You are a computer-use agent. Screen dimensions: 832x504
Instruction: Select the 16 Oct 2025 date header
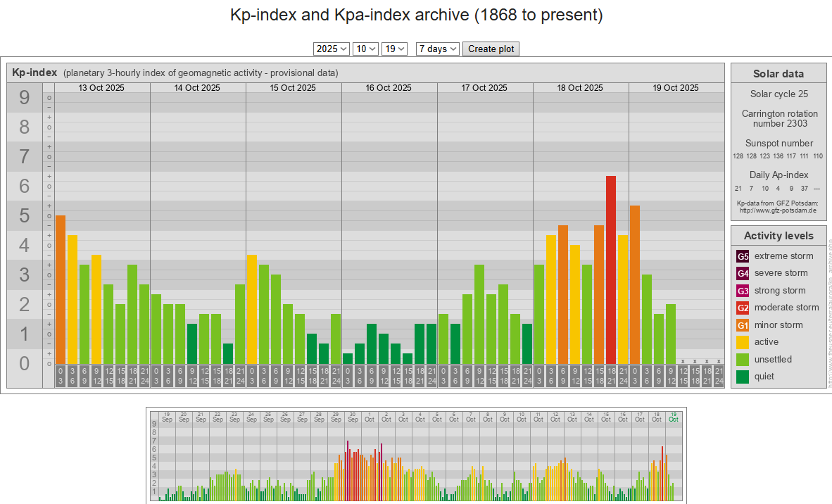click(389, 88)
